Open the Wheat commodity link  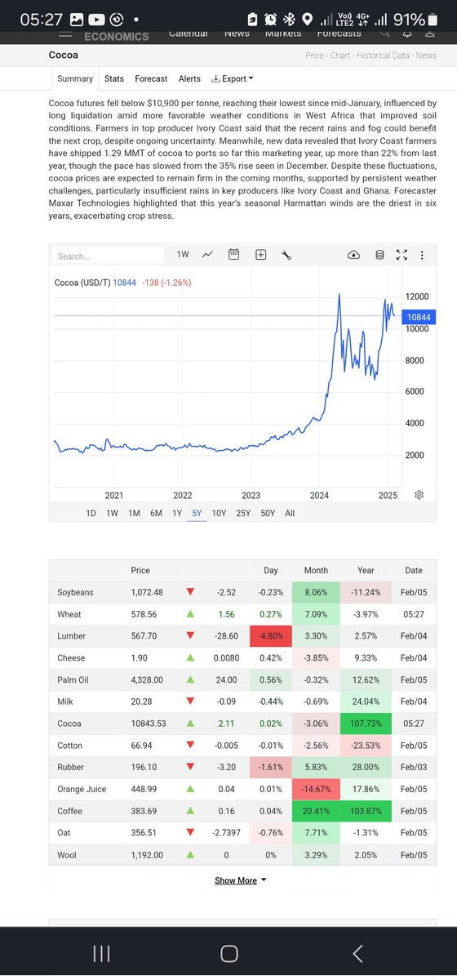point(69,614)
